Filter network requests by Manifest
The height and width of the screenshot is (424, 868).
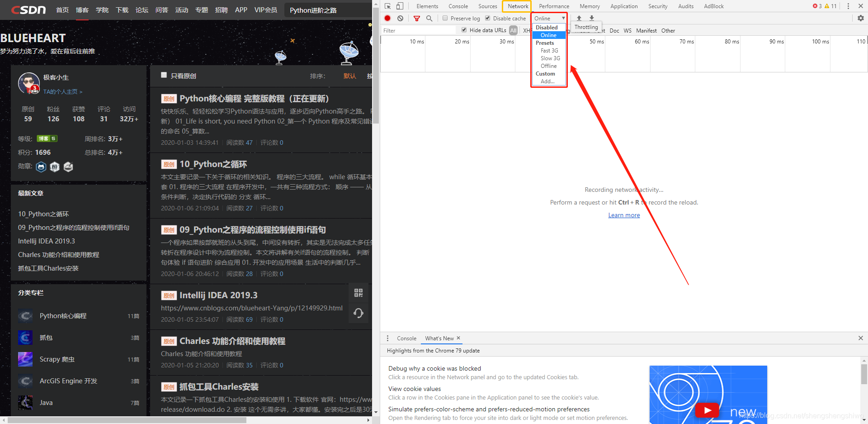click(646, 31)
